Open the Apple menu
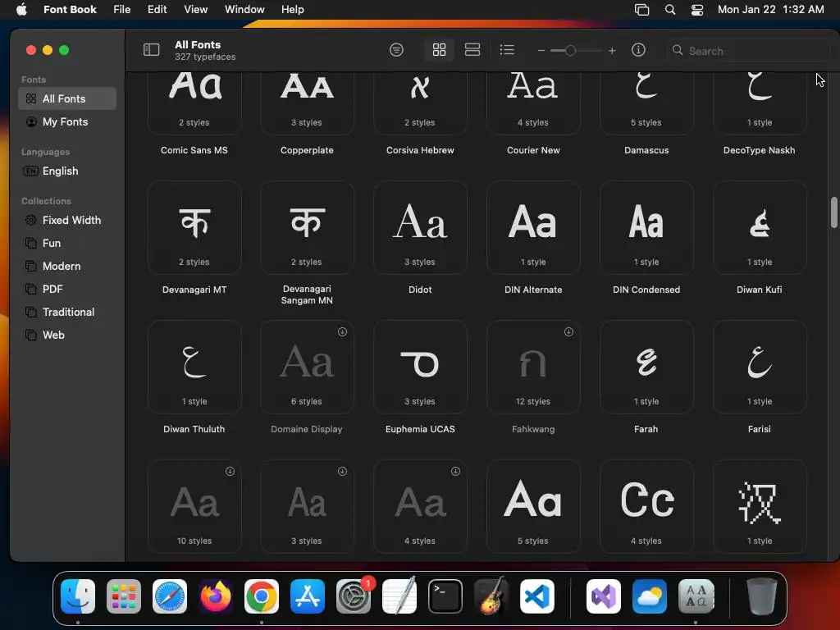This screenshot has height=630, width=840. point(21,9)
